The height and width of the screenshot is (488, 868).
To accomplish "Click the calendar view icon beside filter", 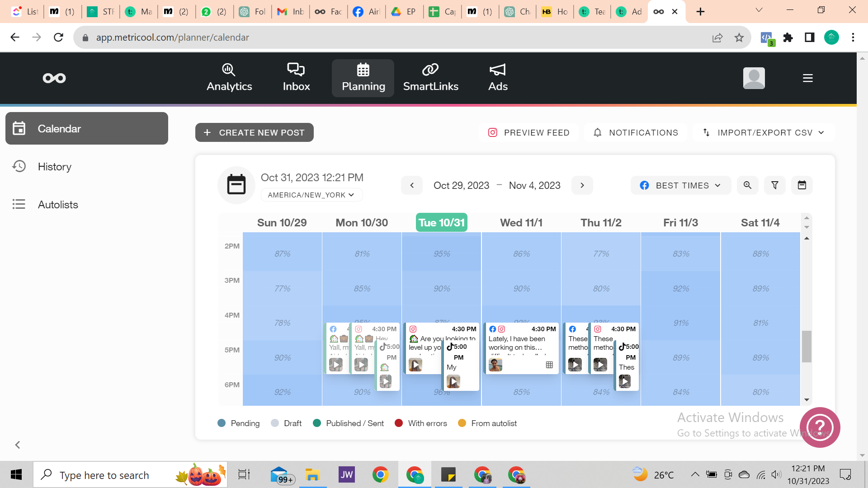I will pos(802,185).
